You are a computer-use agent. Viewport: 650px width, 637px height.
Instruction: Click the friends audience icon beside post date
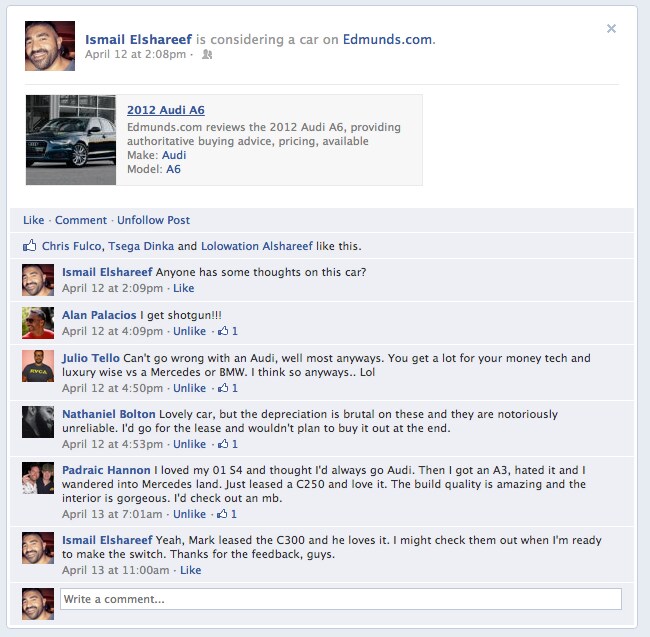pos(207,54)
